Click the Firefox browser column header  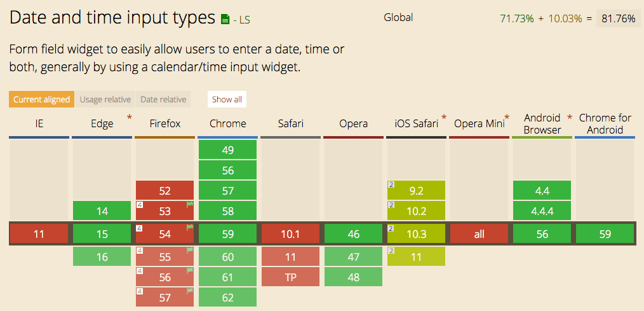pos(164,123)
